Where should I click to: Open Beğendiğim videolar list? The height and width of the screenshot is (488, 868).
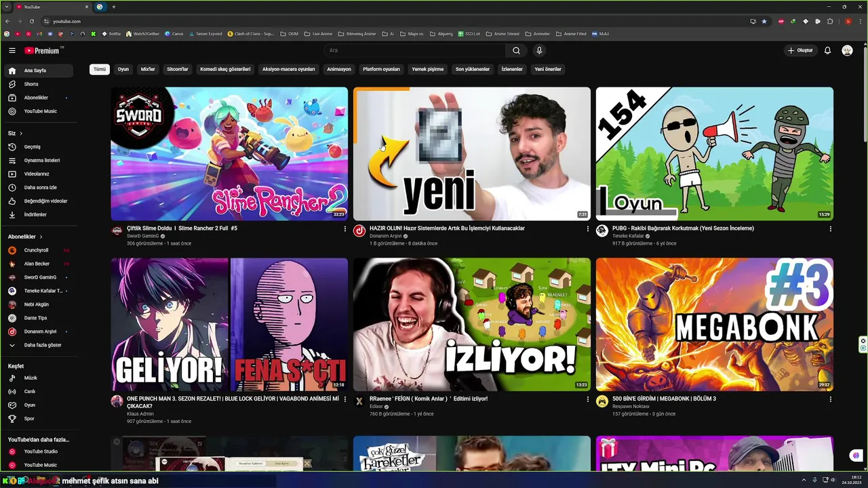[41, 201]
